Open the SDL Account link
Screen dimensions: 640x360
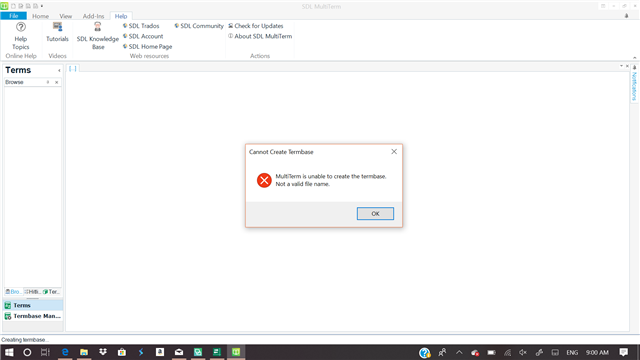pyautogui.click(x=143, y=36)
